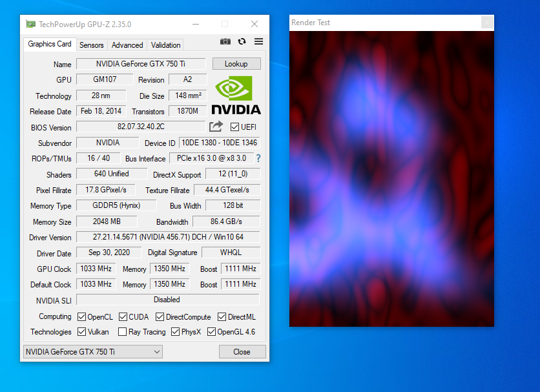Close the GPU-Z window

(254, 24)
